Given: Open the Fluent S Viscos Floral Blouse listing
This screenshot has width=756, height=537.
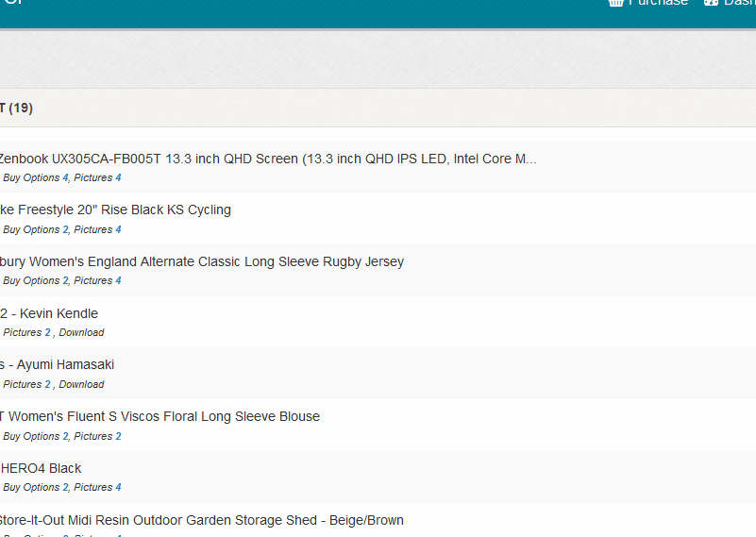Looking at the screenshot, I should tap(160, 416).
